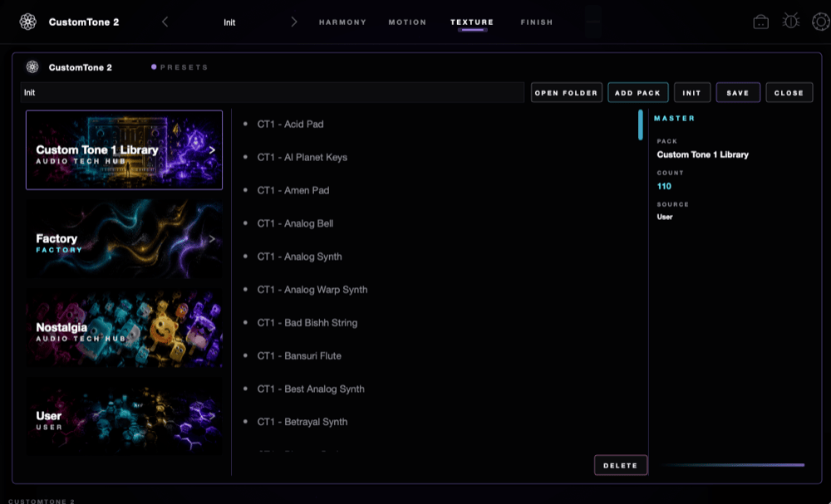The width and height of the screenshot is (831, 504).
Task: Load preset CT1 - Best Analog Synth
Action: coord(311,389)
